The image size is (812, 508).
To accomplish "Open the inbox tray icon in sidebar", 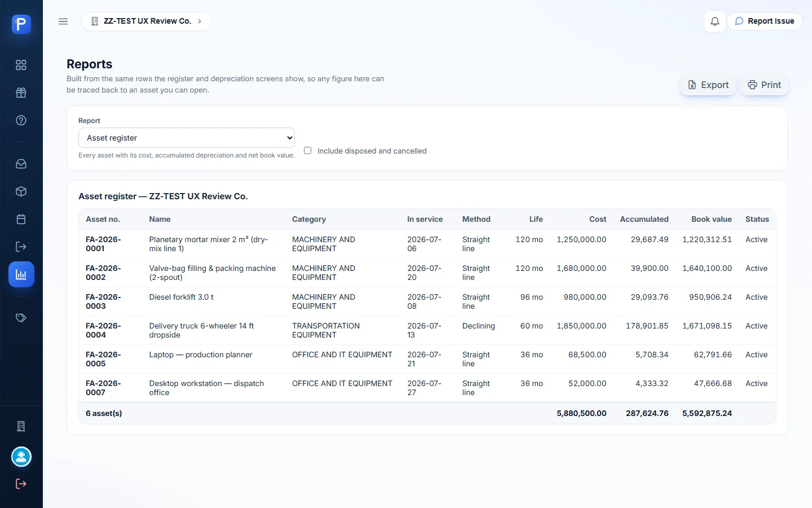I will [x=21, y=164].
